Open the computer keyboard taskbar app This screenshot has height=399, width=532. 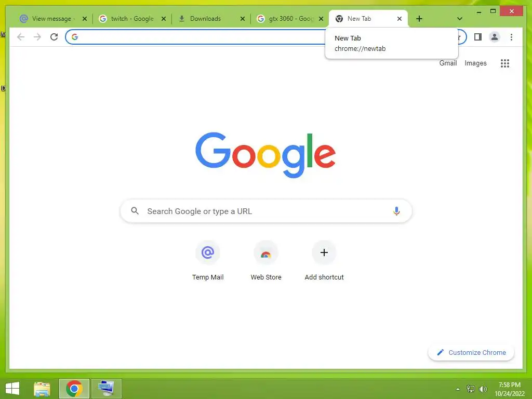(x=106, y=389)
